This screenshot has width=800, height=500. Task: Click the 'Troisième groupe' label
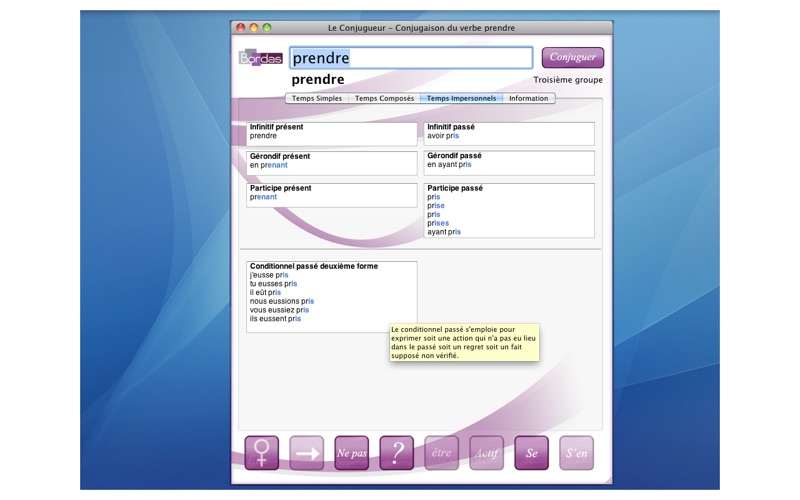point(568,80)
